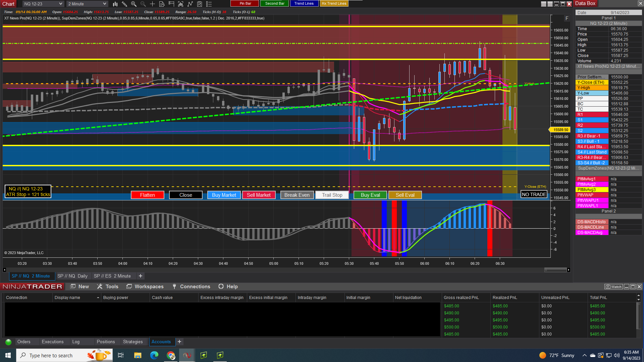644x362 pixels.
Task: Switch to NinjaTrader taskbar icon
Action: (187, 355)
